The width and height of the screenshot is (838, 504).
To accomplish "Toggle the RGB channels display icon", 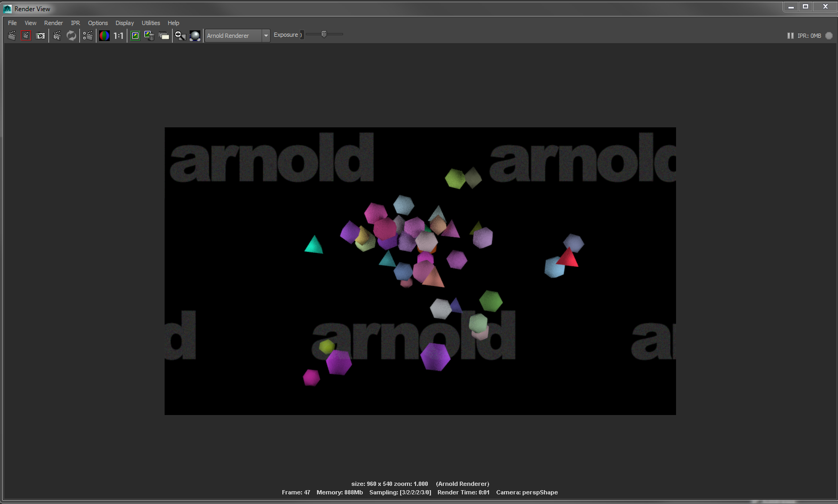I will 104,36.
